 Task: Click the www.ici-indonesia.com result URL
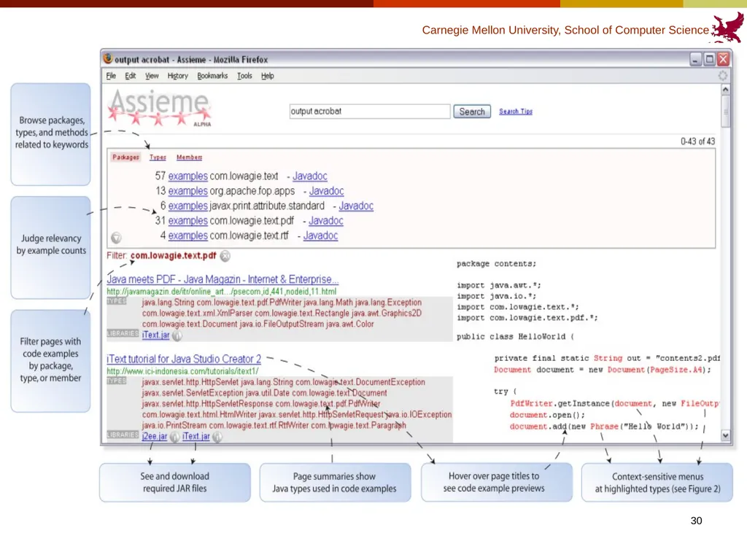[182, 371]
